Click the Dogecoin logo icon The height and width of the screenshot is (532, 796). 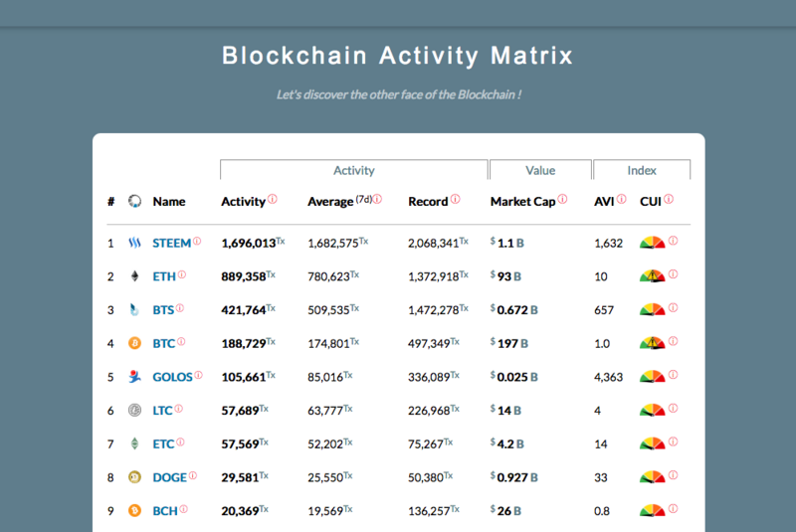click(134, 477)
